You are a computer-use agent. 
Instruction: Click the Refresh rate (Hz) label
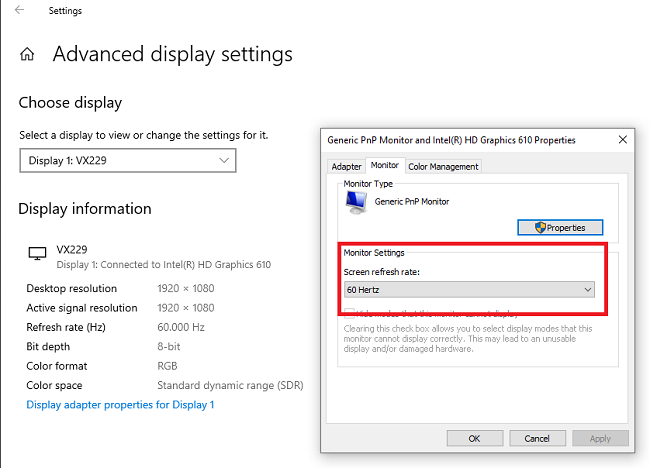[66, 327]
